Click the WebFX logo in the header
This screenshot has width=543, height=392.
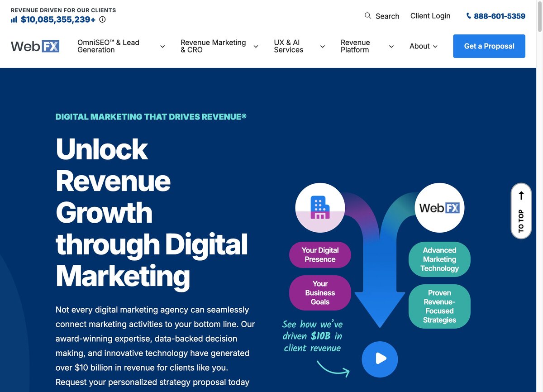pyautogui.click(x=35, y=46)
